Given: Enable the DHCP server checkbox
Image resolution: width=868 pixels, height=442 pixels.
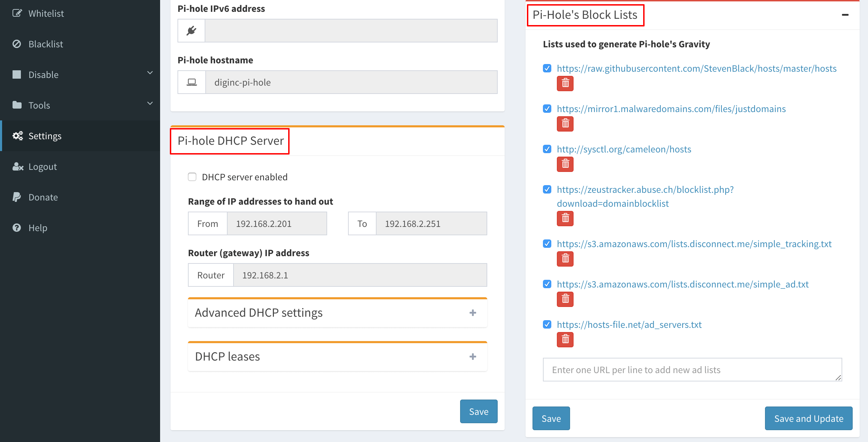Looking at the screenshot, I should pyautogui.click(x=192, y=177).
